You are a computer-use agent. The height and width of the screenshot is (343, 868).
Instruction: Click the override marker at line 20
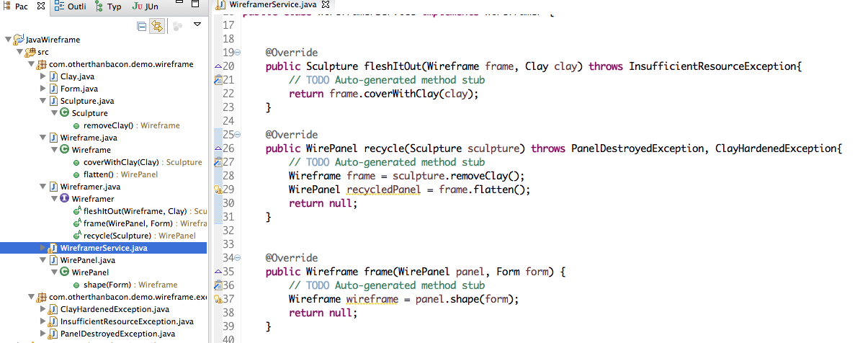218,66
